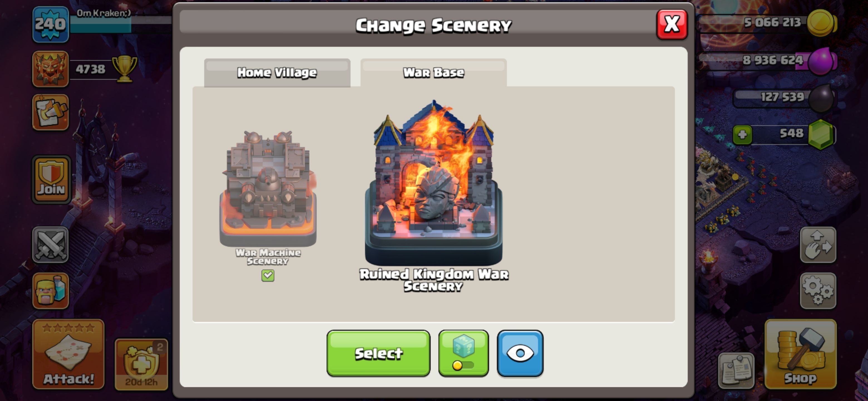Preview scenery with the eye button

pos(520,353)
